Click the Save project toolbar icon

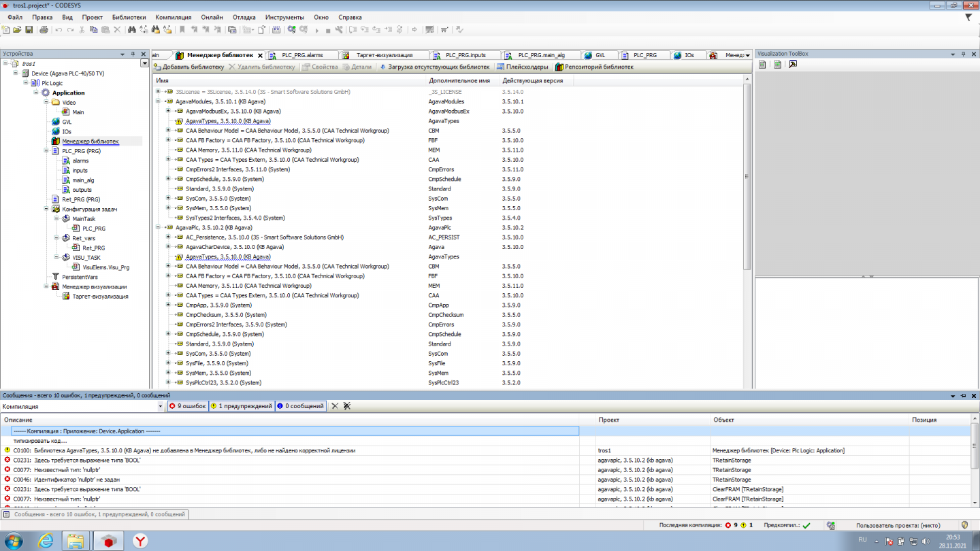coord(29,30)
